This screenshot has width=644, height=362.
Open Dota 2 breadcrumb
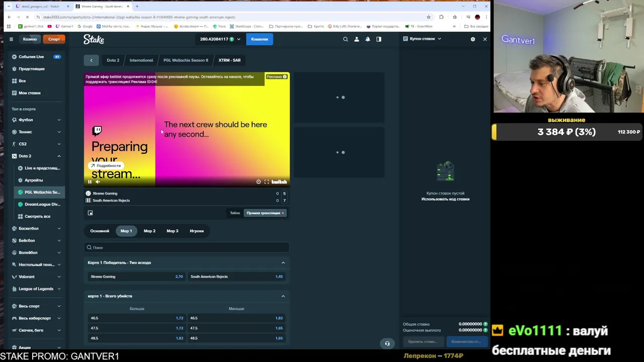(113, 60)
